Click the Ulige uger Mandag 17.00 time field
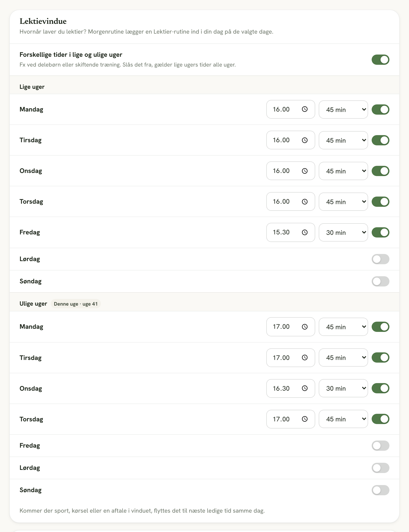409x532 pixels. [291, 327]
